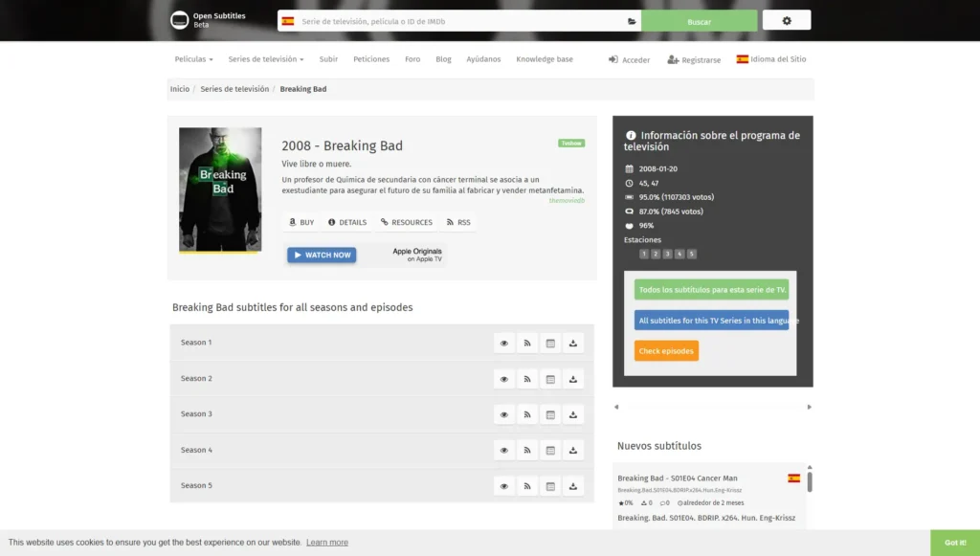Download Season 1 subtitles icon
Viewport: 980px width, 556px height.
coord(573,343)
